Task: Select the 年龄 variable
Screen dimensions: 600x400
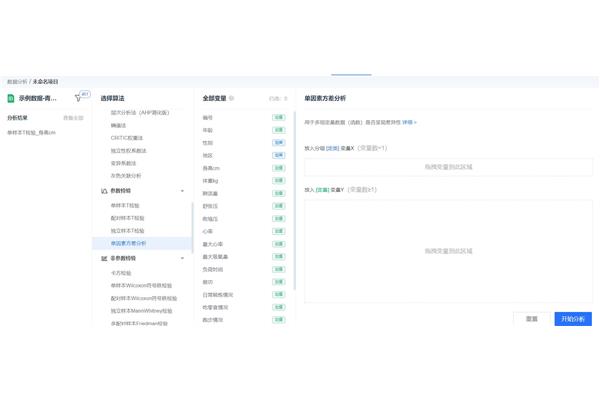Action: pos(207,130)
